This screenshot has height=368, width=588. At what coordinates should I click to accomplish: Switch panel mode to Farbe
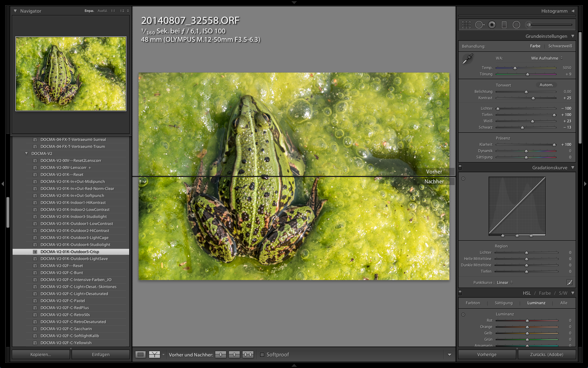(x=545, y=293)
